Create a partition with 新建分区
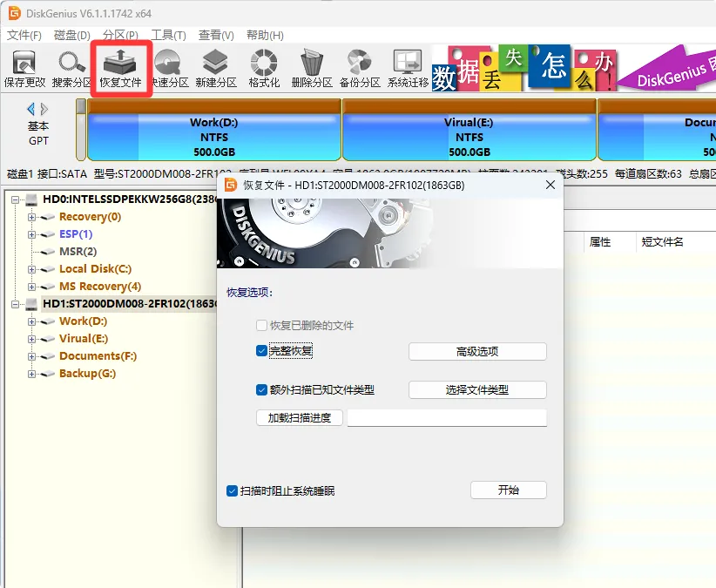The width and height of the screenshot is (716, 588). [x=216, y=69]
